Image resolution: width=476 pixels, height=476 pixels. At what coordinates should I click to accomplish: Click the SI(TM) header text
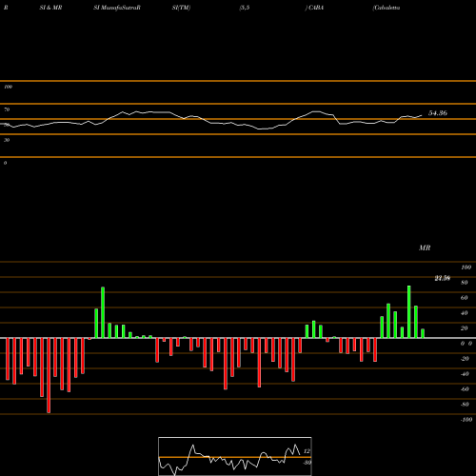tap(181, 8)
